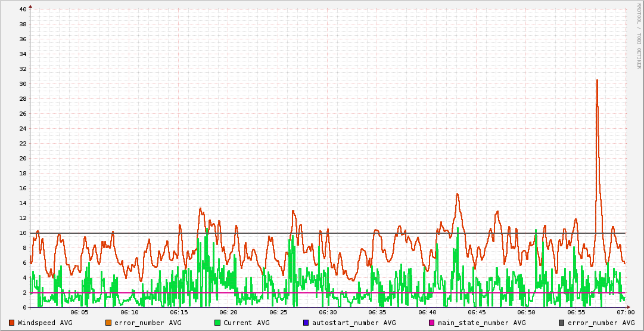The image size is (644, 331).
Task: Click the green Current AVG legend swatch
Action: 217,323
